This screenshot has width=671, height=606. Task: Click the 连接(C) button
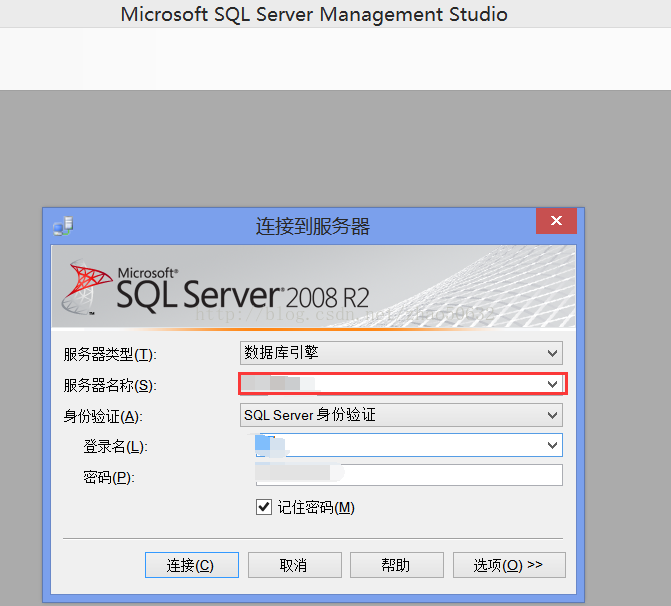pos(192,565)
